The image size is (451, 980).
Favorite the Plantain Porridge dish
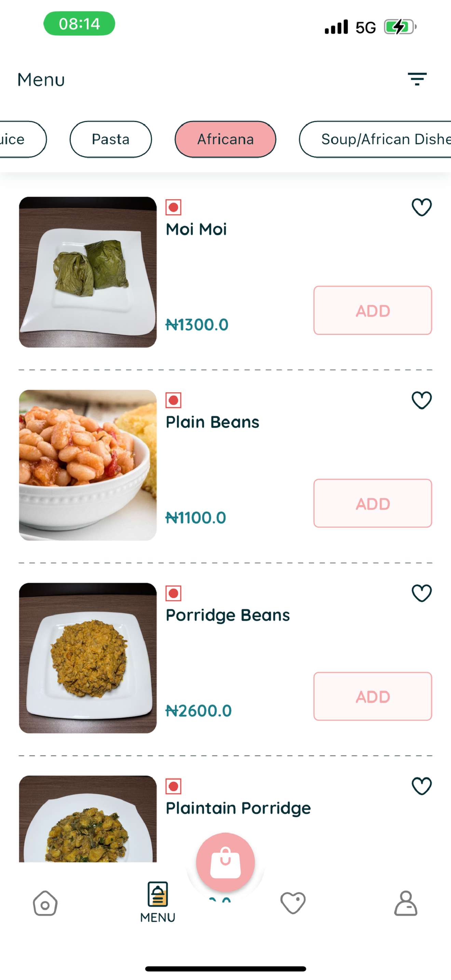coord(422,786)
